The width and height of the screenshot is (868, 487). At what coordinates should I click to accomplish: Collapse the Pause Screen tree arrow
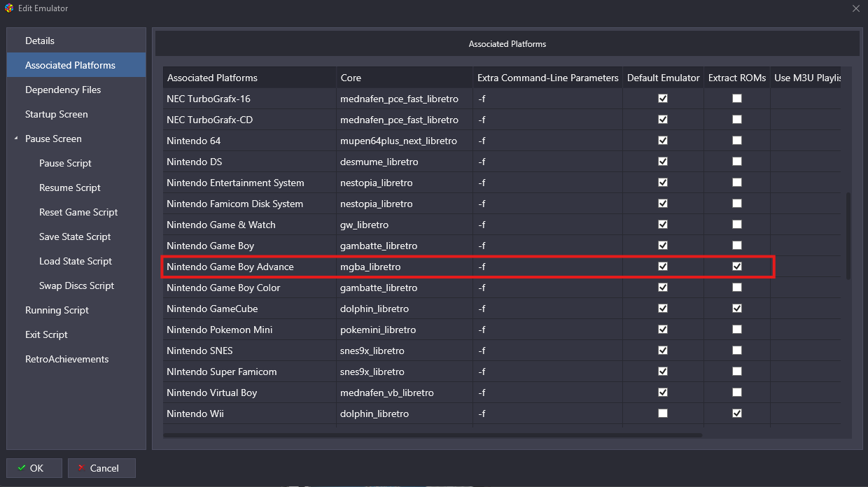click(x=15, y=139)
